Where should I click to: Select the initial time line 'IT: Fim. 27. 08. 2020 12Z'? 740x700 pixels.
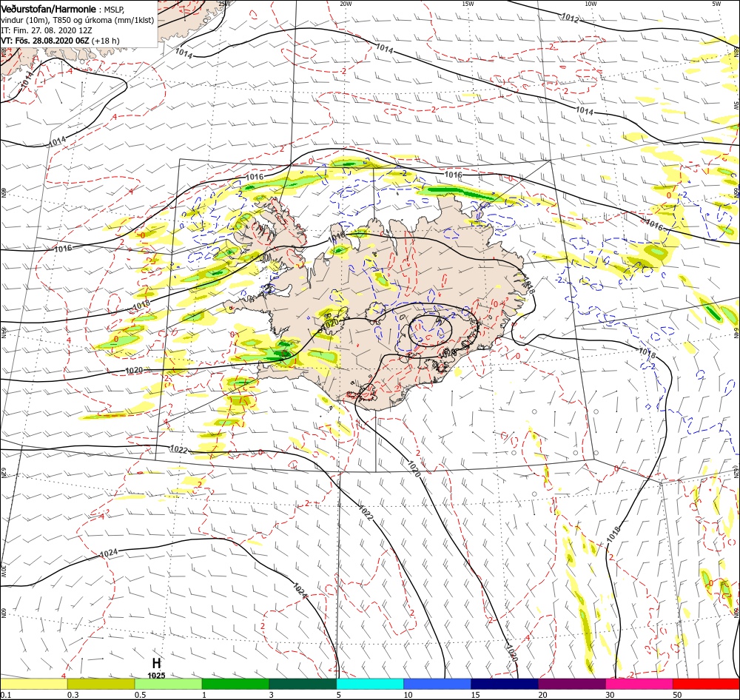46,30
